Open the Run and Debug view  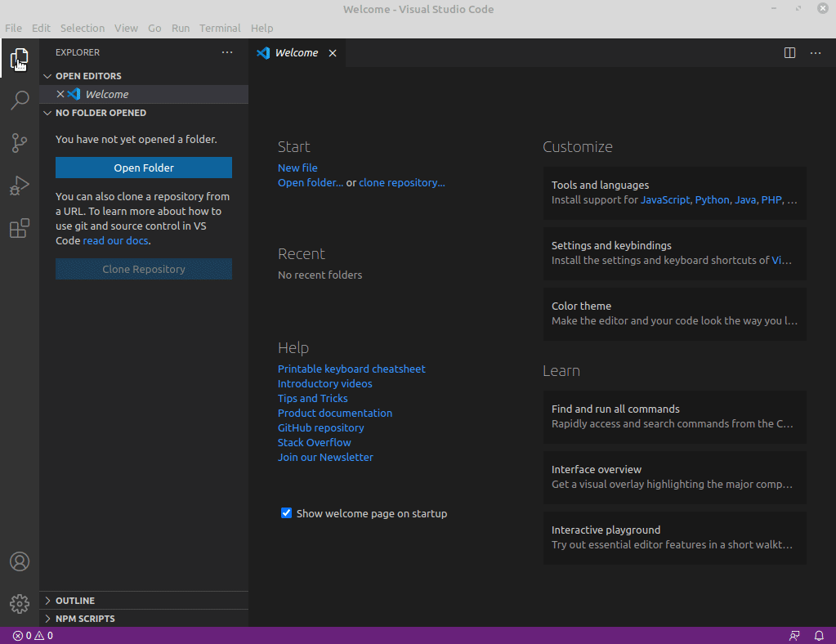click(20, 186)
